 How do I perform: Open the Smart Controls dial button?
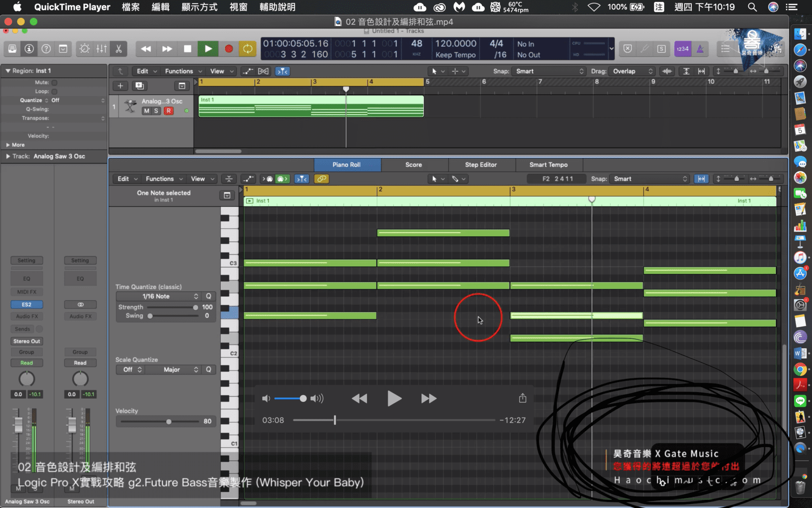[x=85, y=49]
